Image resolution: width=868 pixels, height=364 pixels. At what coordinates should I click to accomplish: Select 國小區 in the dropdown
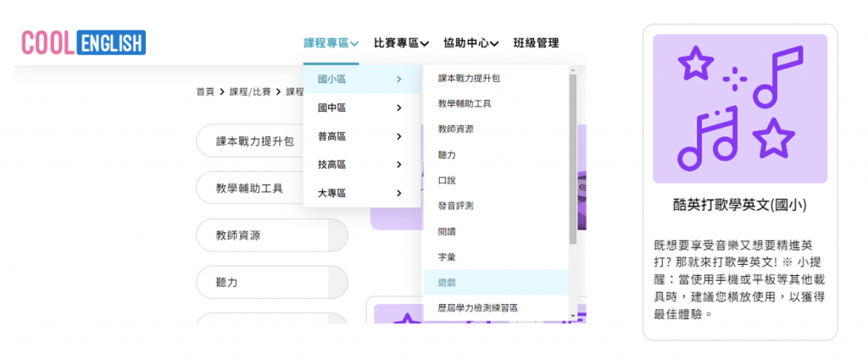pos(362,80)
